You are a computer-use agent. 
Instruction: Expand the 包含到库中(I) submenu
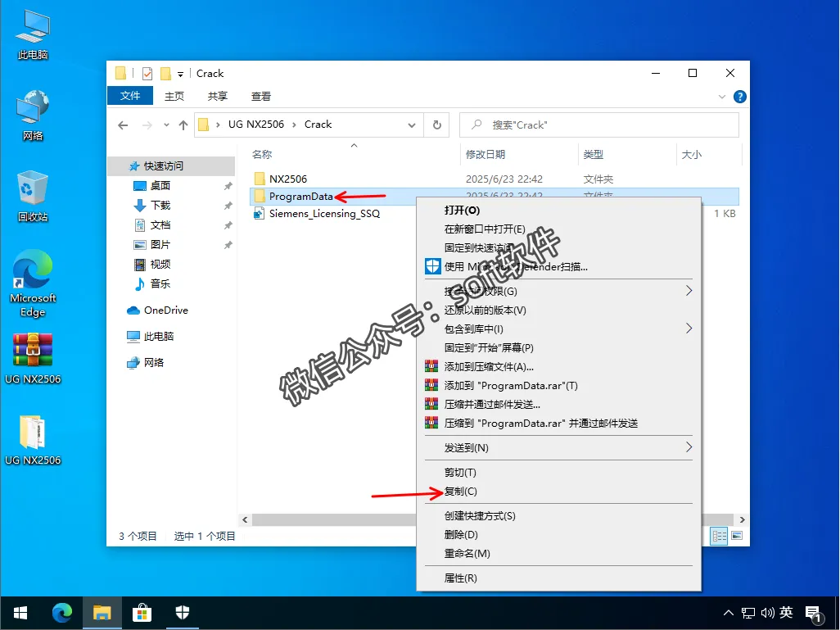(x=558, y=329)
